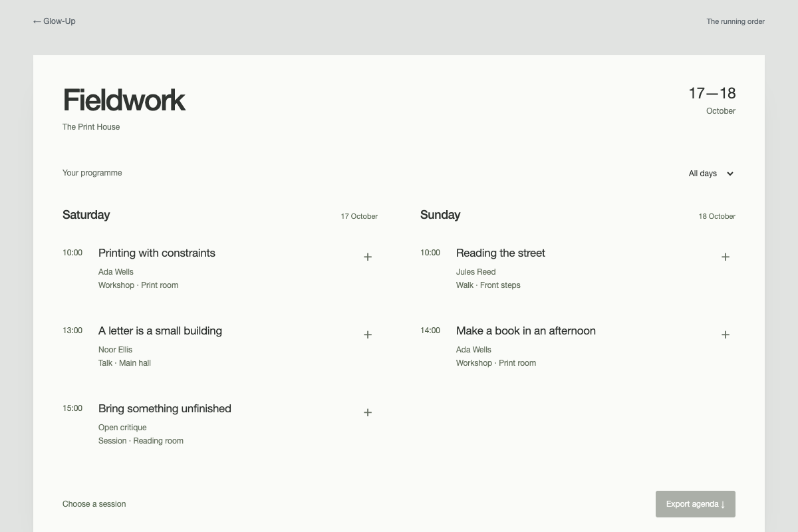Viewport: 798px width, 532px height.
Task: Click the Saturday day heading
Action: point(86,215)
